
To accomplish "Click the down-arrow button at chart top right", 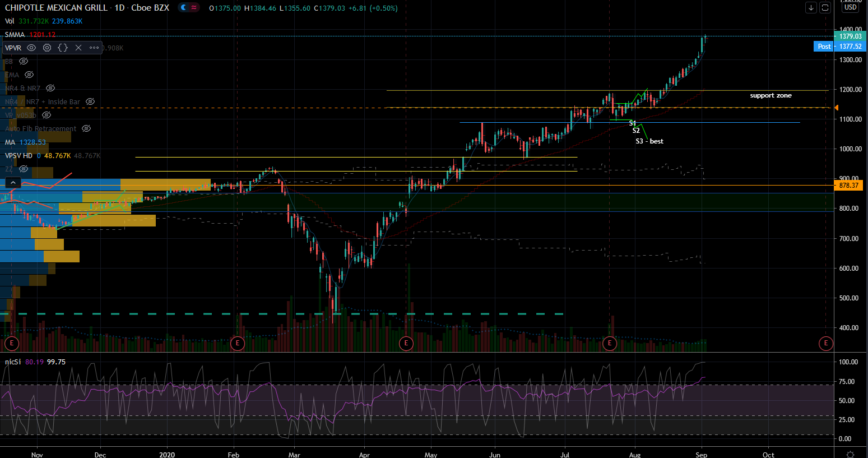I will 811,7.
